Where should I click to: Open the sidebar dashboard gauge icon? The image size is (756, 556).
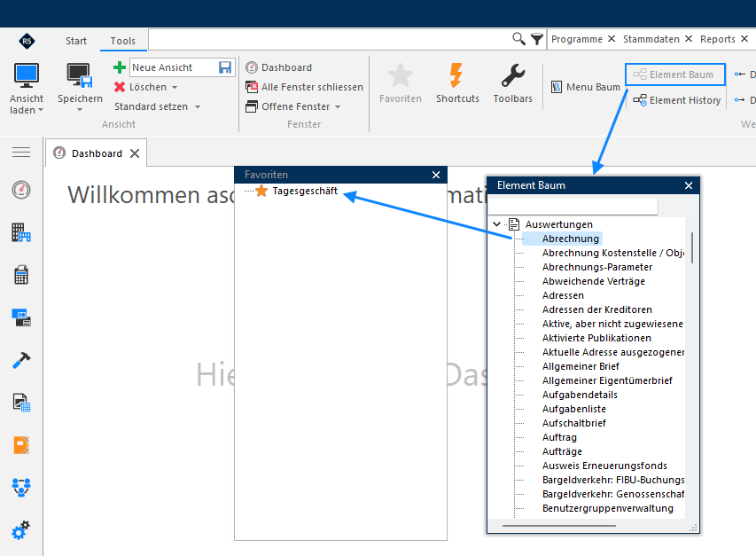pyautogui.click(x=21, y=190)
